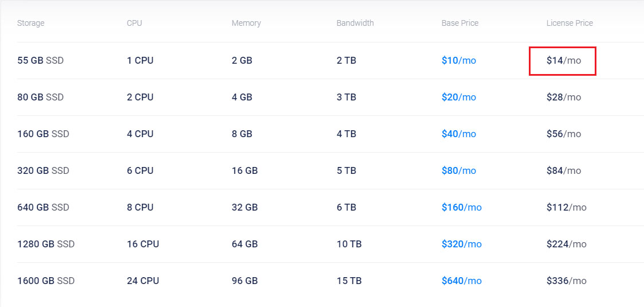The height and width of the screenshot is (307, 644).
Task: Click the 16 CPU cell
Action: tap(143, 244)
